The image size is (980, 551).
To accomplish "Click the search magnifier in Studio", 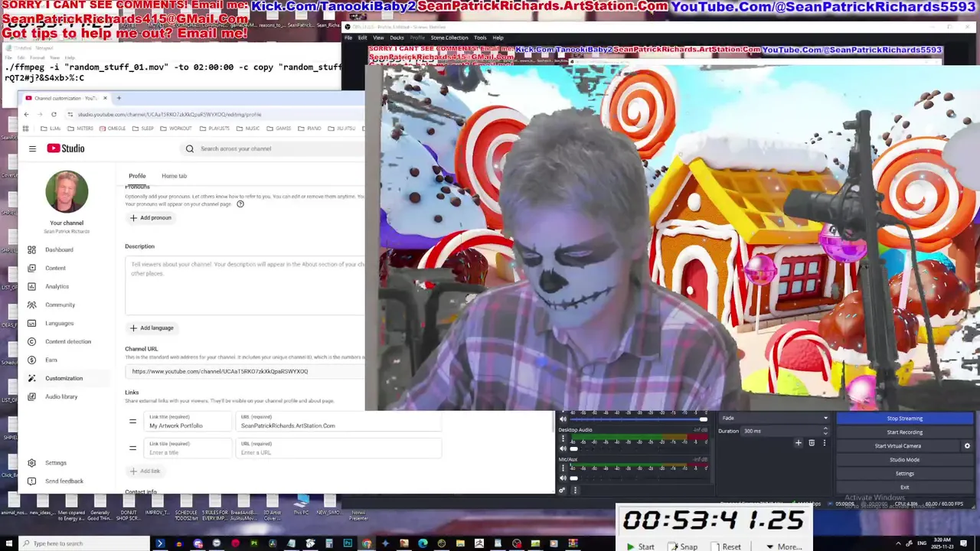I will point(190,148).
